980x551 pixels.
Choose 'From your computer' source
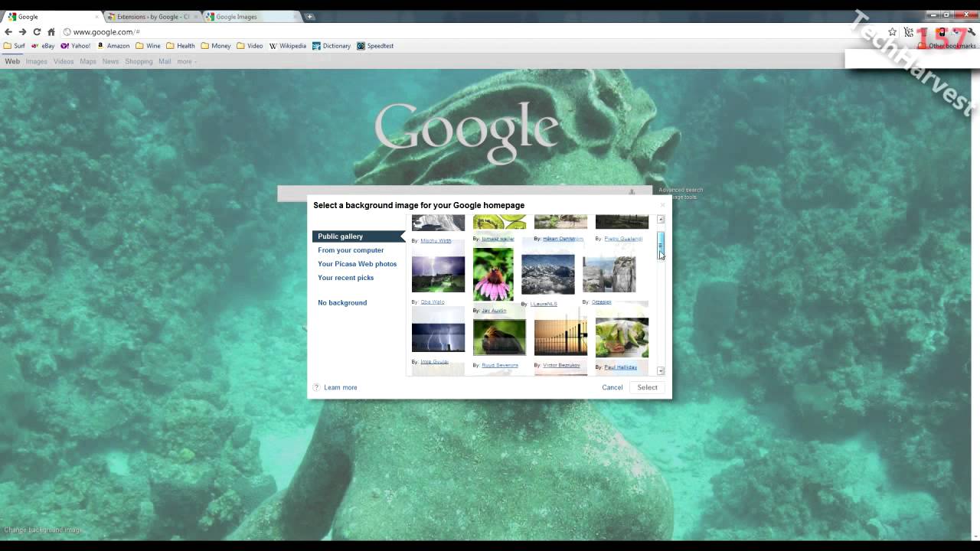tap(351, 250)
